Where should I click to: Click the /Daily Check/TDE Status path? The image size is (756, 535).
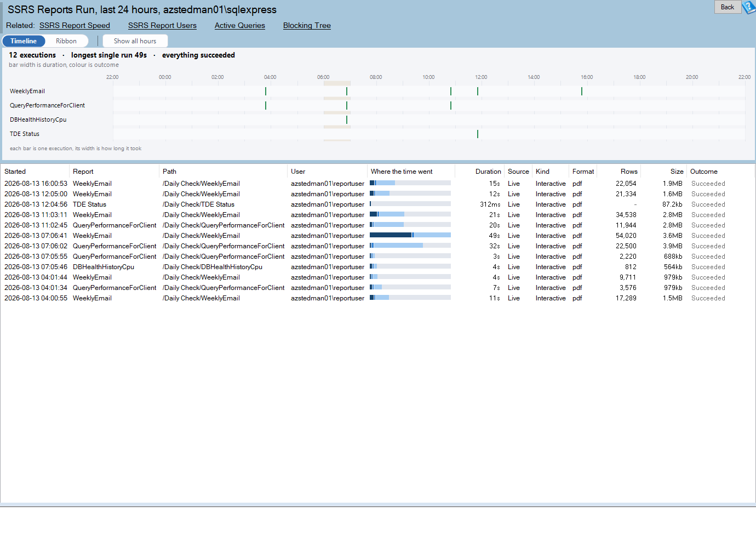(198, 204)
